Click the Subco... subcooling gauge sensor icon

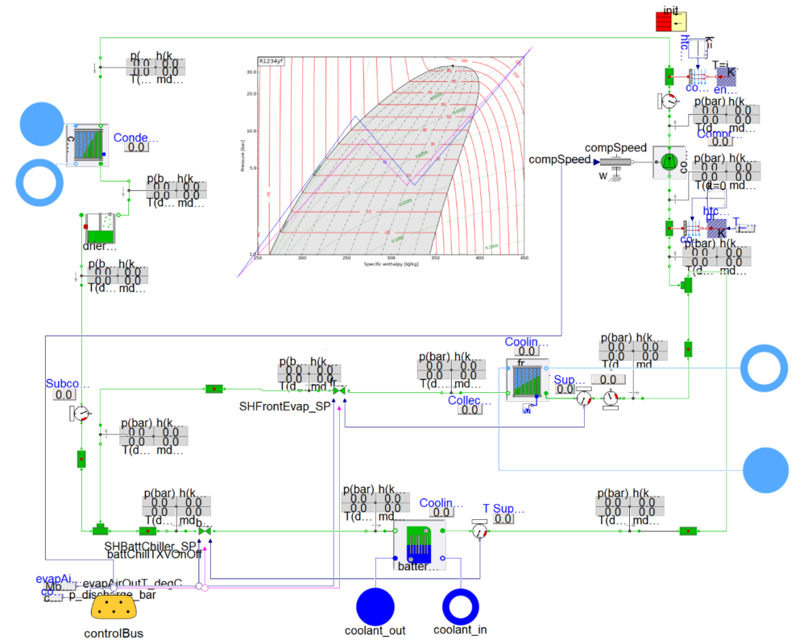point(81,411)
